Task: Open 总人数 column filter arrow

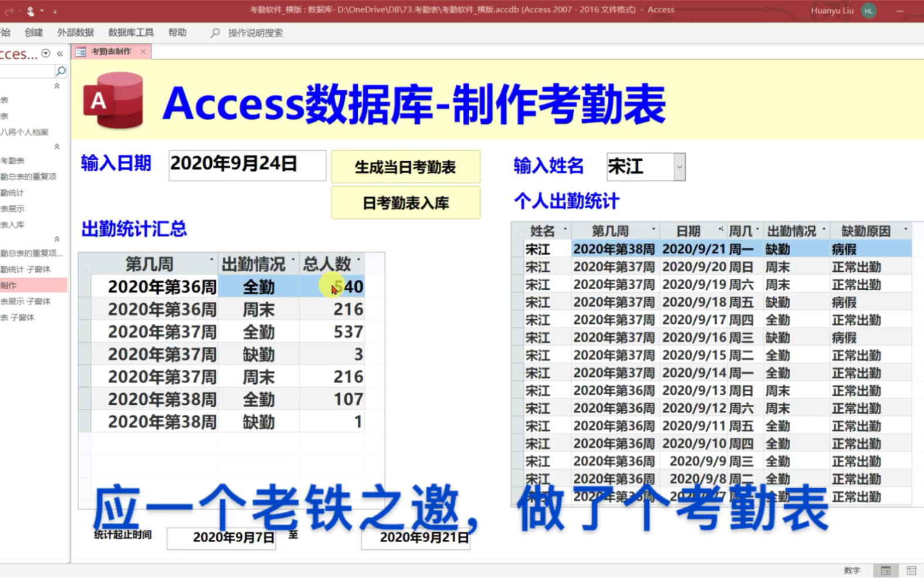Action: click(358, 260)
